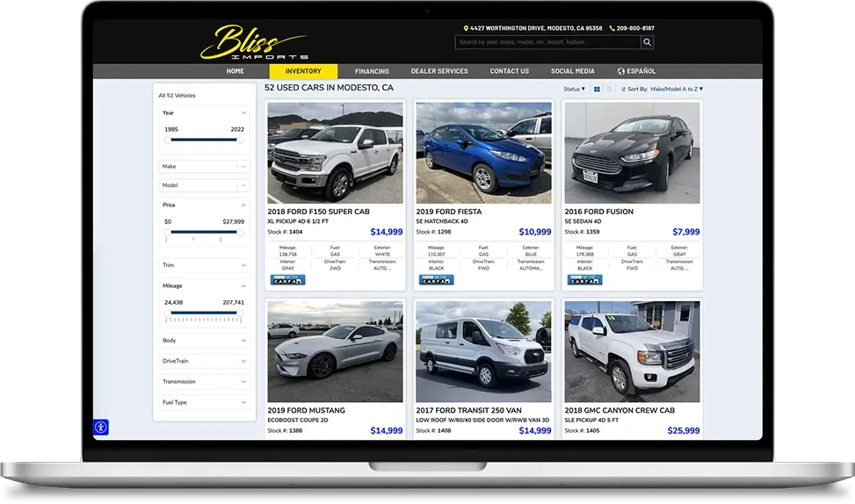The image size is (855, 504).
Task: Click the Year slider maximum handle
Action: click(240, 140)
